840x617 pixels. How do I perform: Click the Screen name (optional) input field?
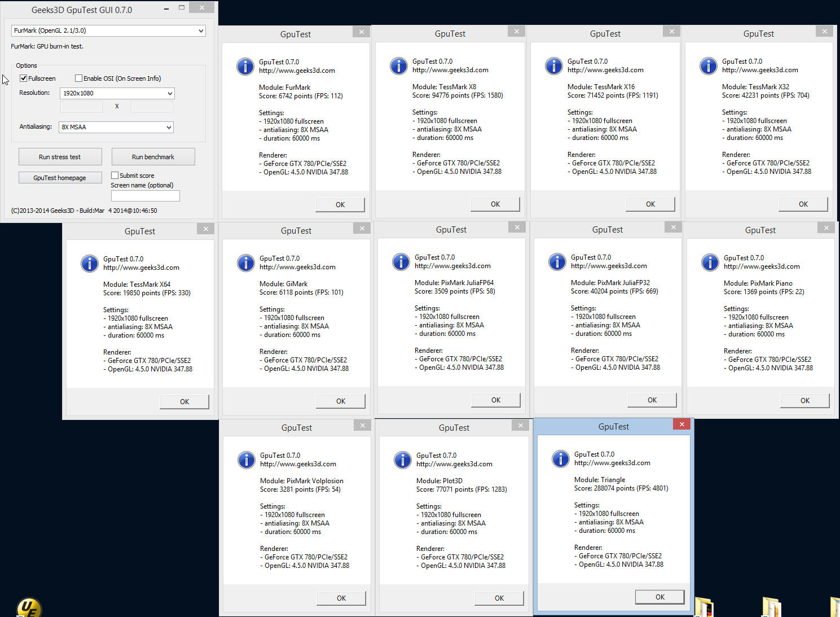(146, 196)
